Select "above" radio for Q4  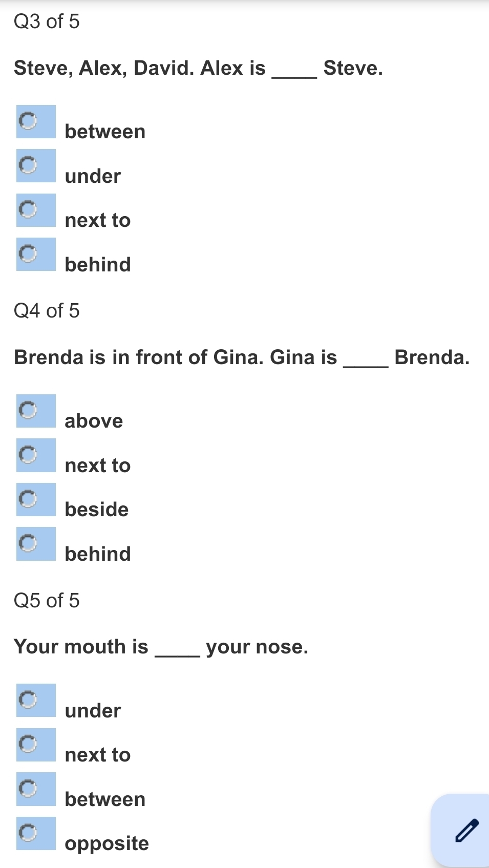coord(28,410)
